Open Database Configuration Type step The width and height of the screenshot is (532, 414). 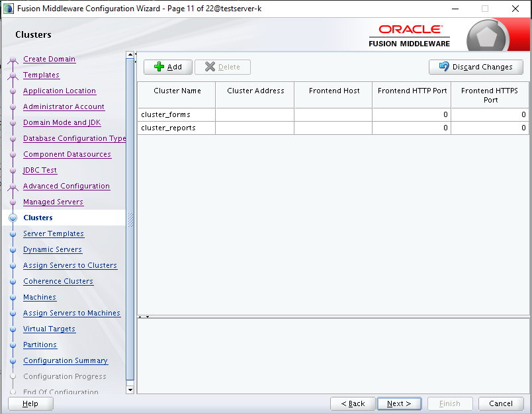pyautogui.click(x=74, y=138)
